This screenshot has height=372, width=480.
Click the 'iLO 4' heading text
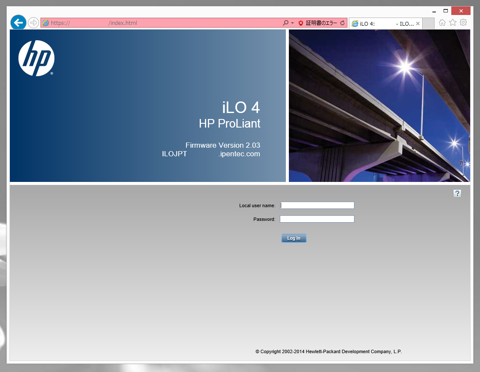241,107
